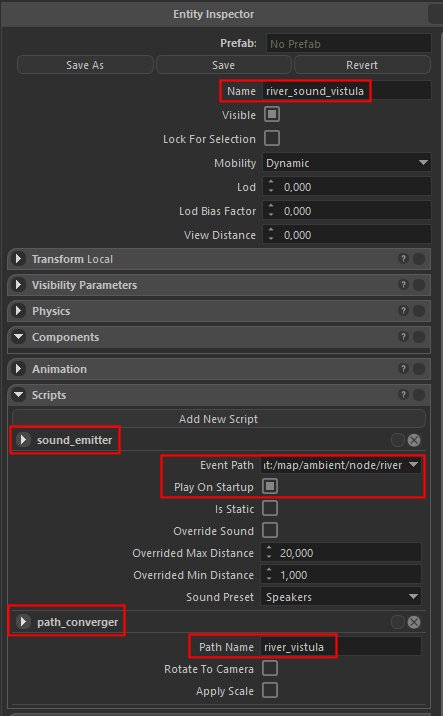443x716 pixels.
Task: Open help icon for Scripts section
Action: pyautogui.click(x=403, y=395)
